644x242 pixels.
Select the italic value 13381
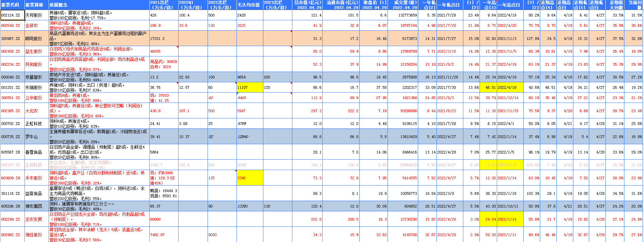coord(250,206)
